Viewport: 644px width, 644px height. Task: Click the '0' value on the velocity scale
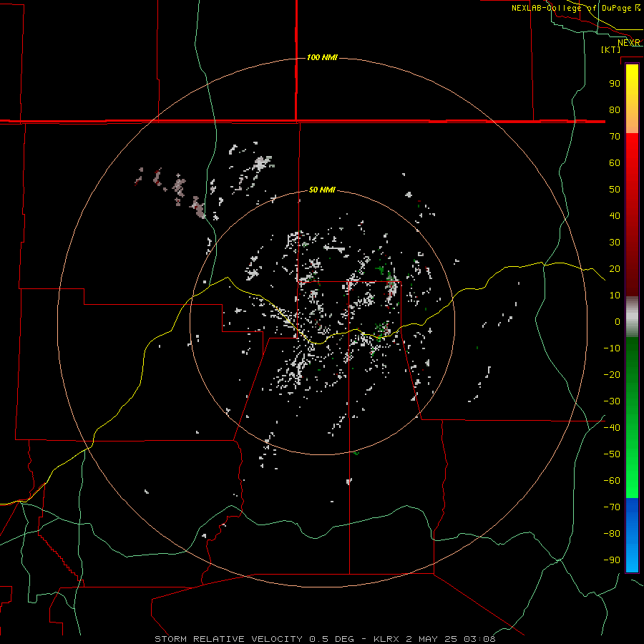(618, 322)
